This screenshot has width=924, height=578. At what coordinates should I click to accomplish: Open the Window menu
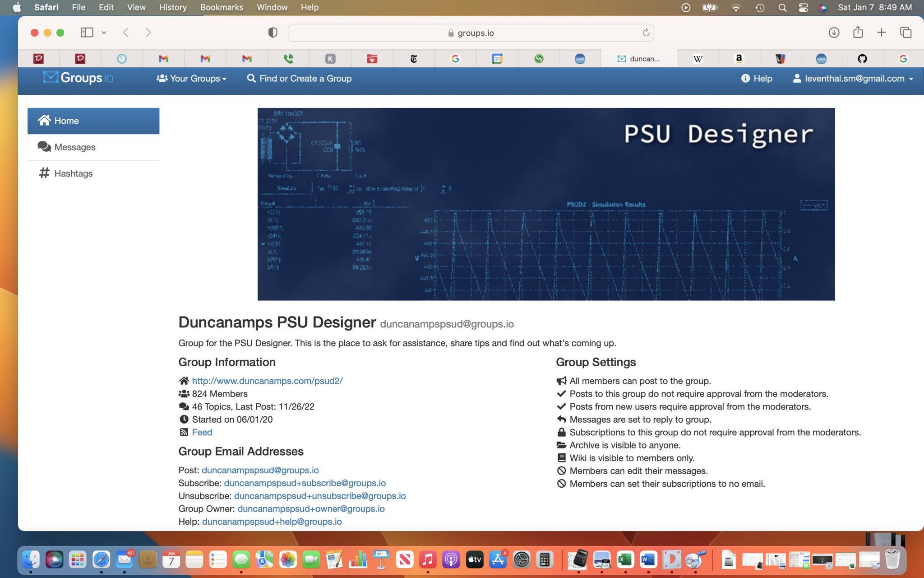coord(272,7)
